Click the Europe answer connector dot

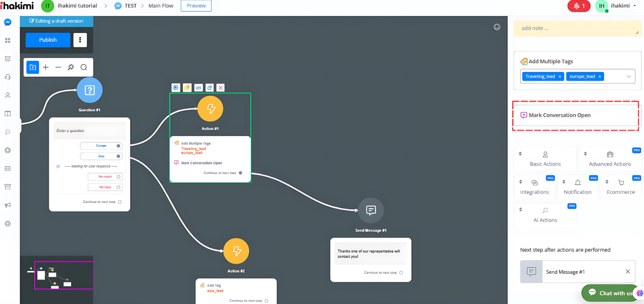tap(119, 146)
